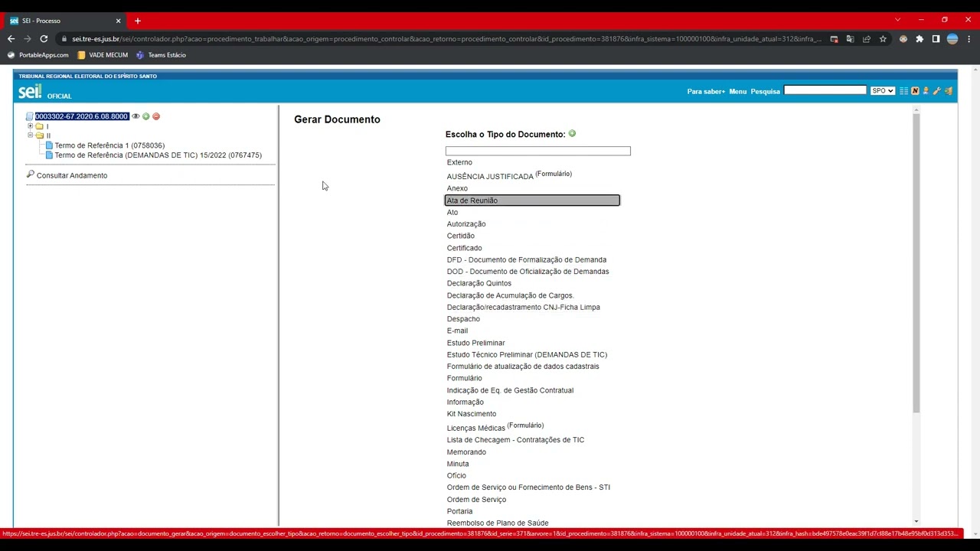
Task: Open VADE MECUM bookmark folder
Action: pos(103,55)
